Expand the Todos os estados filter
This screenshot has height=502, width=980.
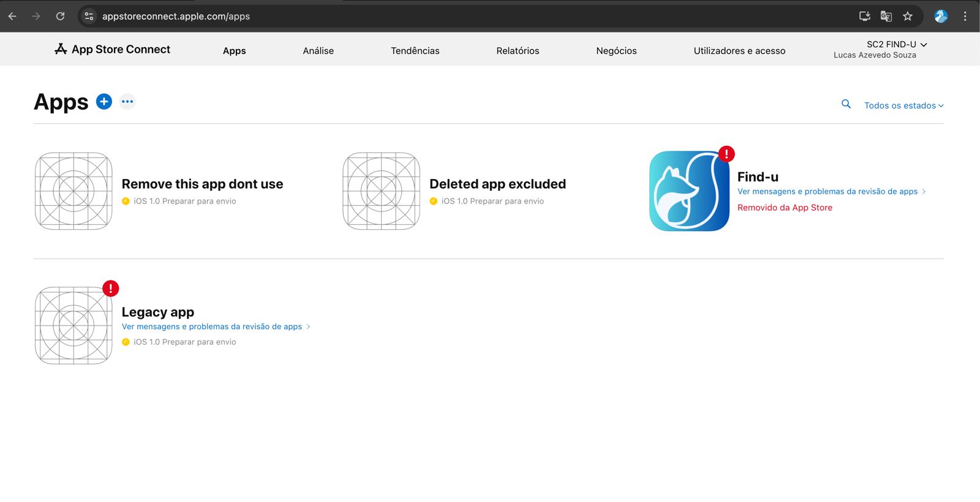click(x=903, y=105)
